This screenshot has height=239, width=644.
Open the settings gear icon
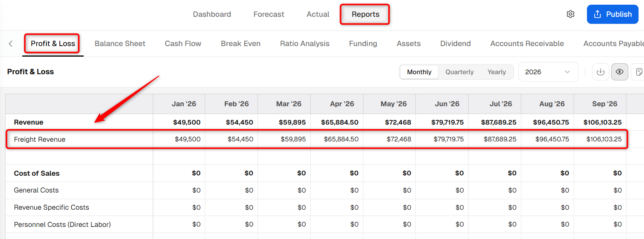571,14
